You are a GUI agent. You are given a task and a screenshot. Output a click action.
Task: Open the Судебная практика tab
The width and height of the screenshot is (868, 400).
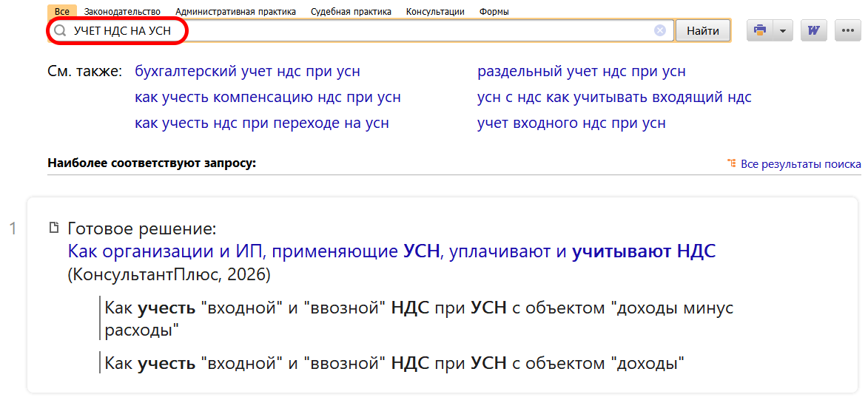pos(351,11)
